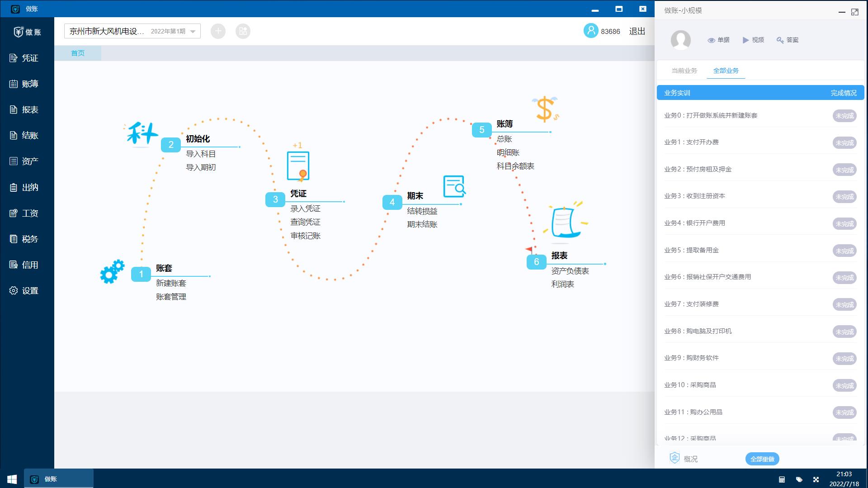This screenshot has width=868, height=488.
Task: Open 审核记账 link
Action: [x=305, y=236]
